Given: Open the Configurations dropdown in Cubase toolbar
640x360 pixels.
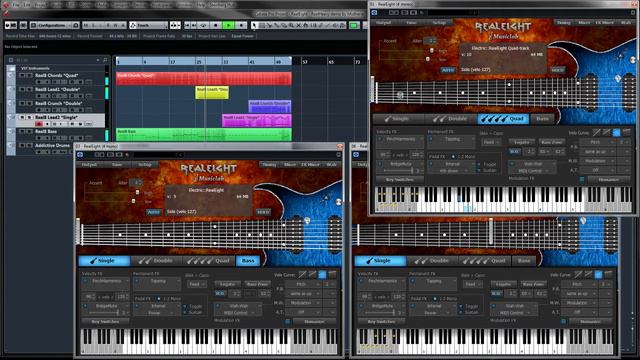Looking at the screenshot, I should pos(55,25).
